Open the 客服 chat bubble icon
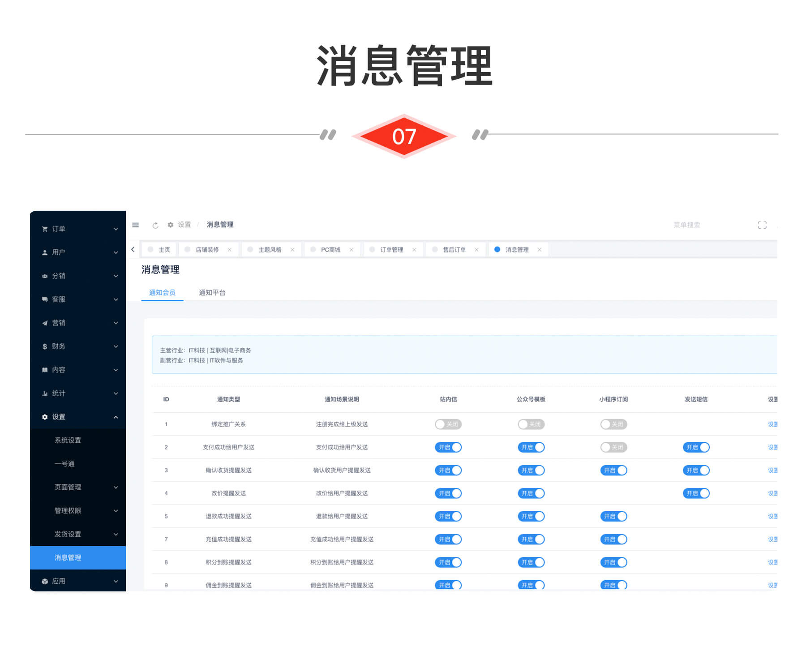Screen dimensions: 806x672 (44, 300)
